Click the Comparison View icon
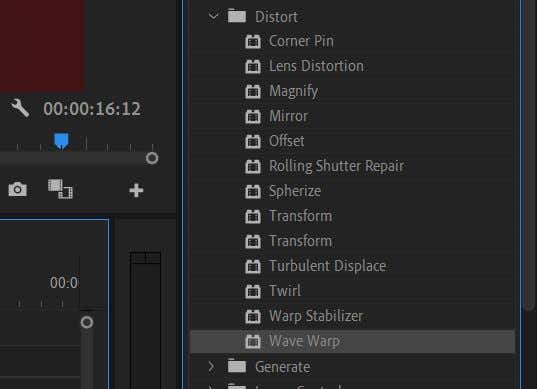537x389 pixels. [60, 189]
